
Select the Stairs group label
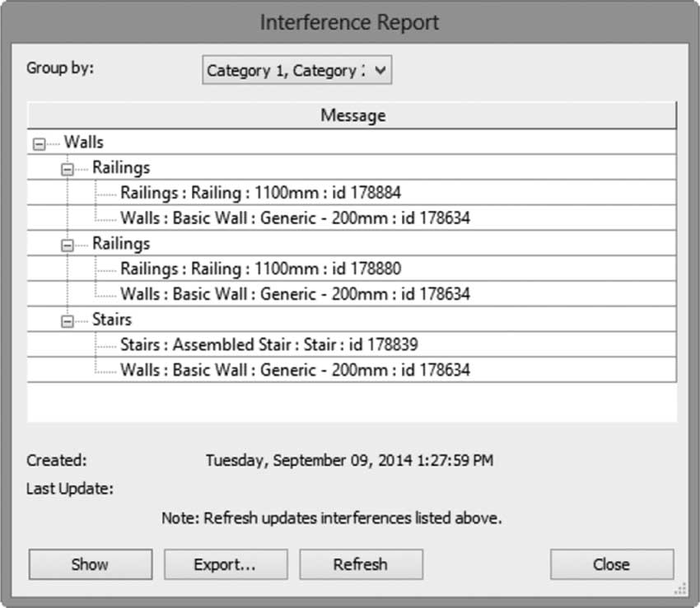click(112, 320)
